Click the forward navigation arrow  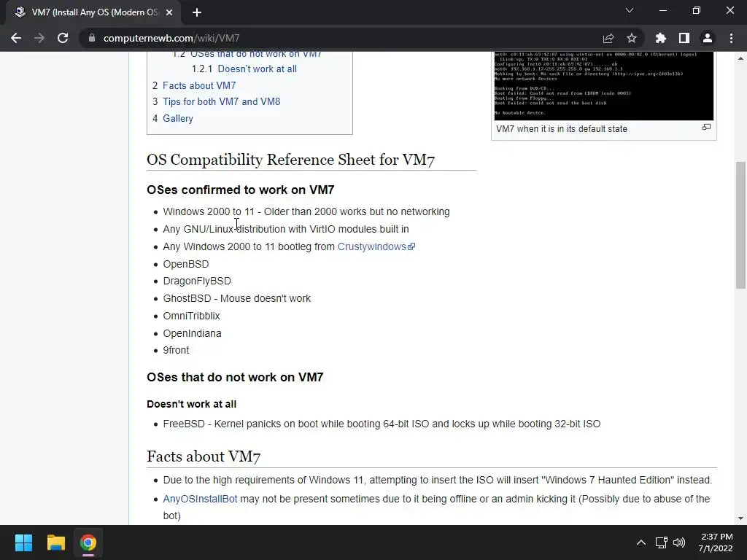pyautogui.click(x=39, y=38)
